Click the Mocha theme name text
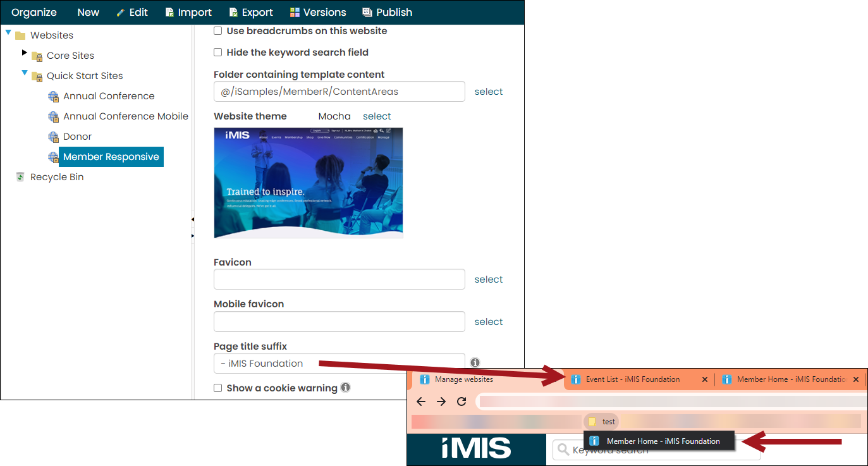The height and width of the screenshot is (466, 868). [334, 116]
